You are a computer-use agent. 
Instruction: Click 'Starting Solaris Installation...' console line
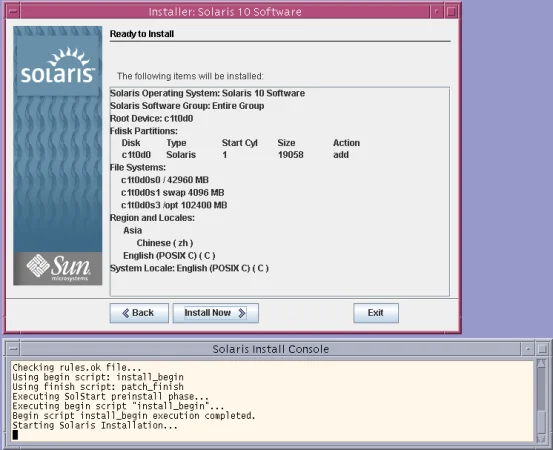point(95,425)
